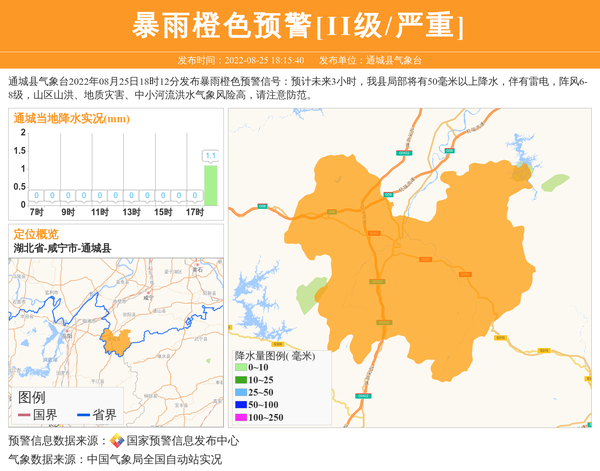Click the 50~100 dark blue legend swatch
Image resolution: width=600 pixels, height=471 pixels.
click(241, 405)
